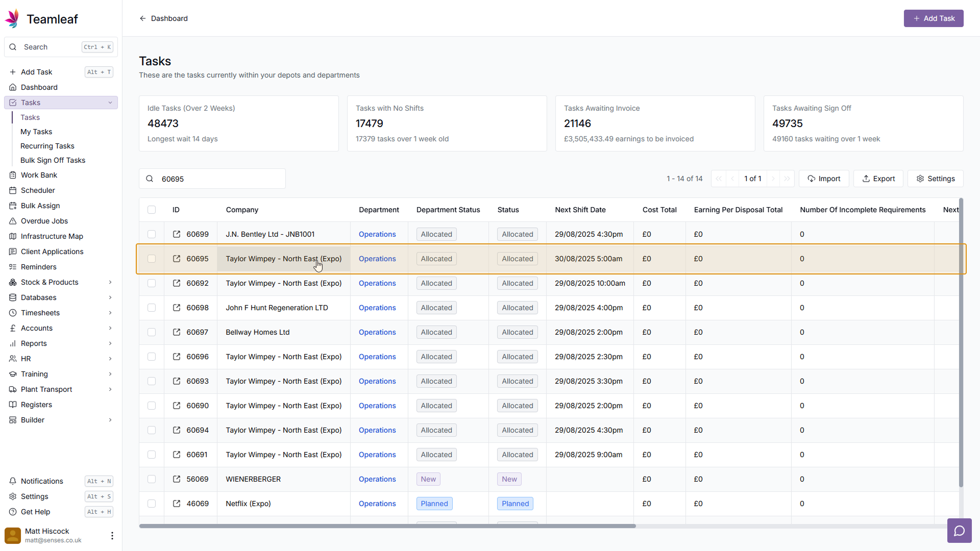980x551 pixels.
Task: Tick the checkbox for task 60699
Action: click(152, 234)
